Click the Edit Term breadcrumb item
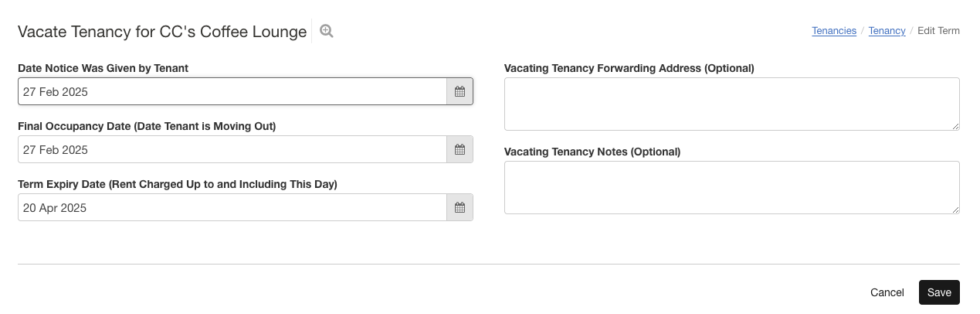This screenshot has width=980, height=314. click(x=938, y=31)
